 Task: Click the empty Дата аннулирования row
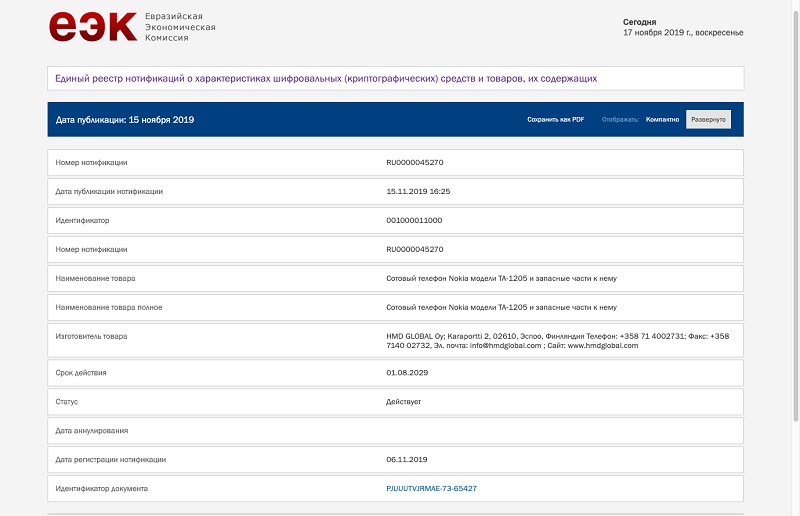(x=395, y=431)
